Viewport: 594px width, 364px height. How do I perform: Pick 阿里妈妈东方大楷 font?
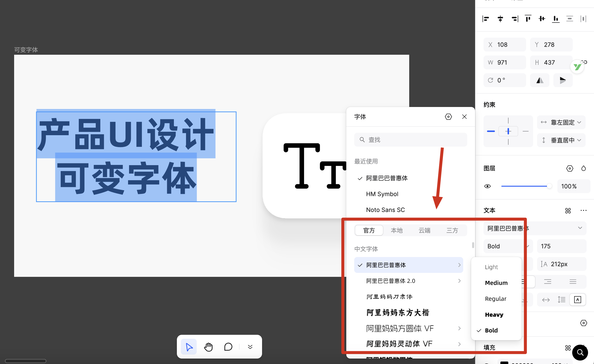click(398, 312)
